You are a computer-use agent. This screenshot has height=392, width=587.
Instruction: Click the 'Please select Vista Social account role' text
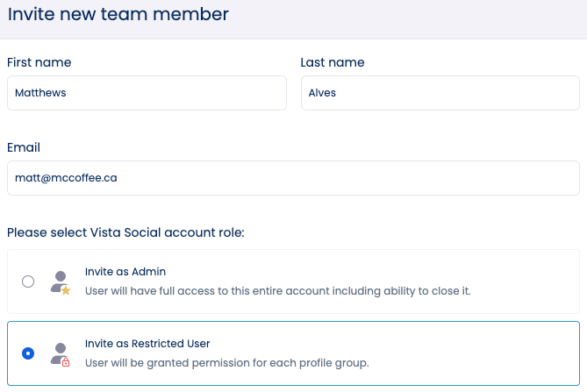point(125,232)
